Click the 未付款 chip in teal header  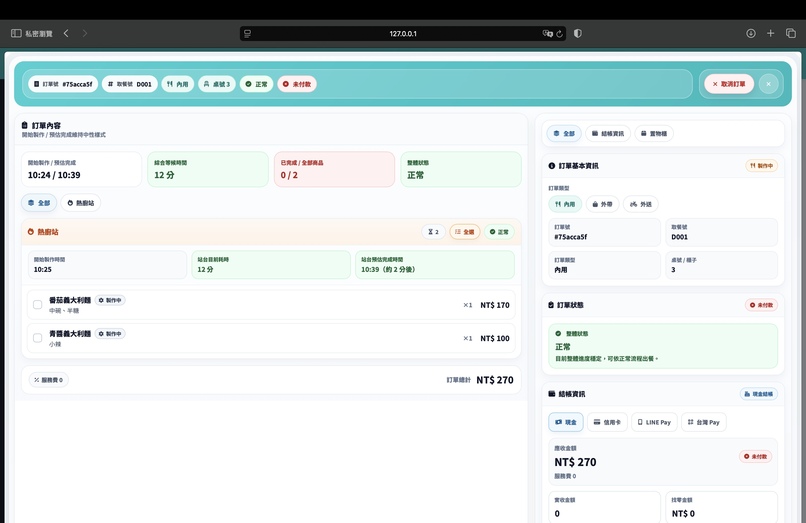(297, 84)
